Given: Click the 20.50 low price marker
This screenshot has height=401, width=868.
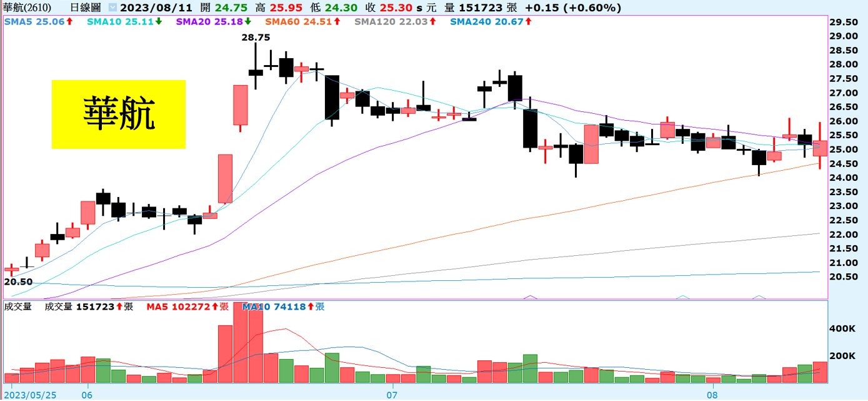Looking at the screenshot, I should (17, 282).
